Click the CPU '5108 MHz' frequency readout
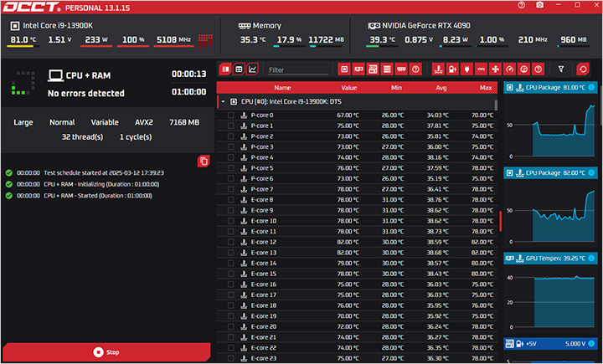This screenshot has height=364, width=603. pyautogui.click(x=173, y=39)
